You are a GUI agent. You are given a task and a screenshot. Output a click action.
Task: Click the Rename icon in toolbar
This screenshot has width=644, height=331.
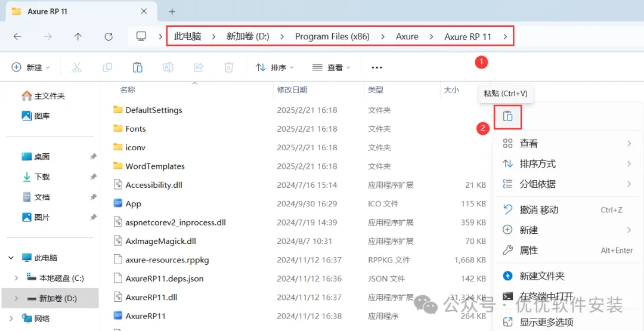168,67
